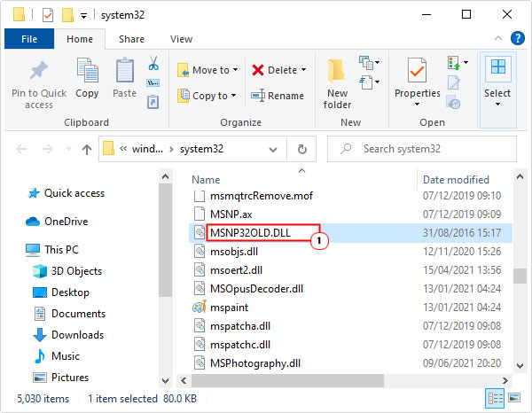532x413 pixels.
Task: Click the blue Help question mark icon
Action: coord(518,38)
